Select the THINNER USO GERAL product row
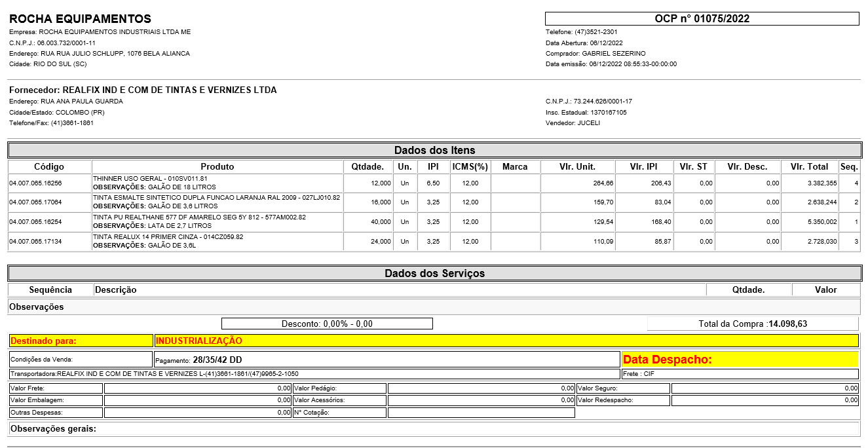 217,183
